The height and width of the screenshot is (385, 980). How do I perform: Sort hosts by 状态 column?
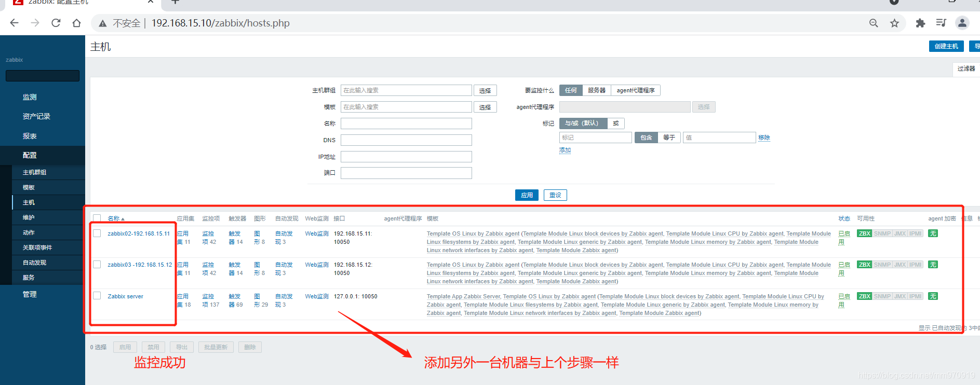[x=844, y=218]
